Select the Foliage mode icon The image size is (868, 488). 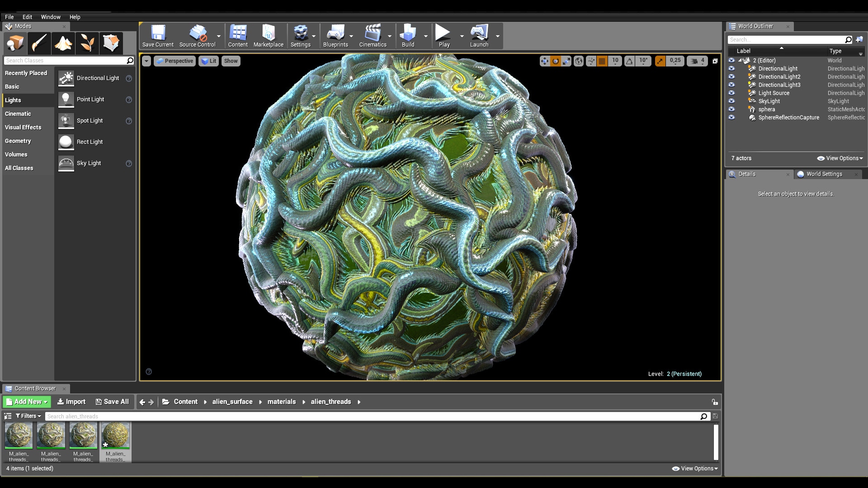click(87, 43)
